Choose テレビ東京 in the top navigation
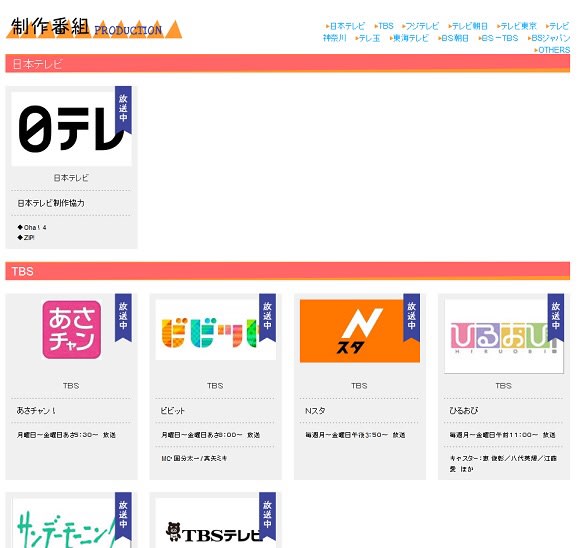This screenshot has width=578, height=548. tap(516, 26)
